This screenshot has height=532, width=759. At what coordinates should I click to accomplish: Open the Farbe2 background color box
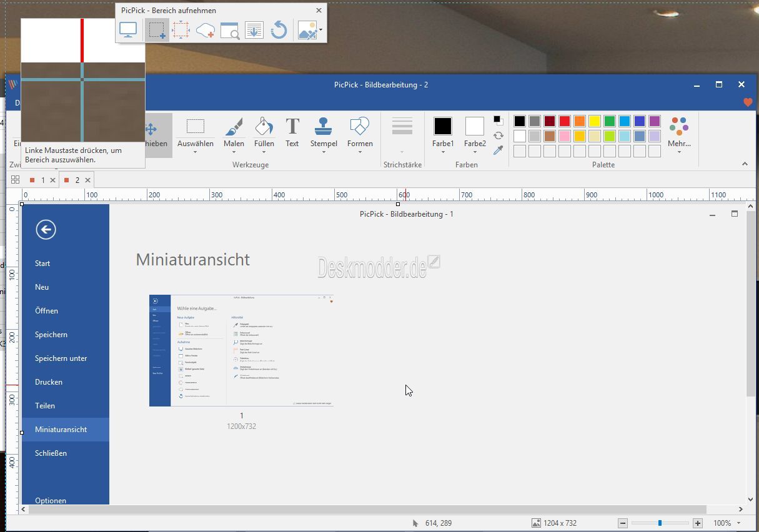click(475, 126)
